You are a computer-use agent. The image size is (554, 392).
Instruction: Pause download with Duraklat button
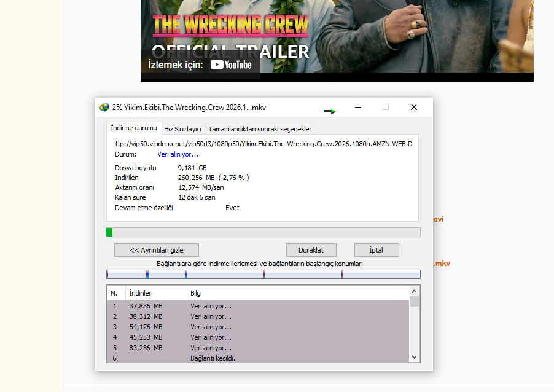click(311, 250)
